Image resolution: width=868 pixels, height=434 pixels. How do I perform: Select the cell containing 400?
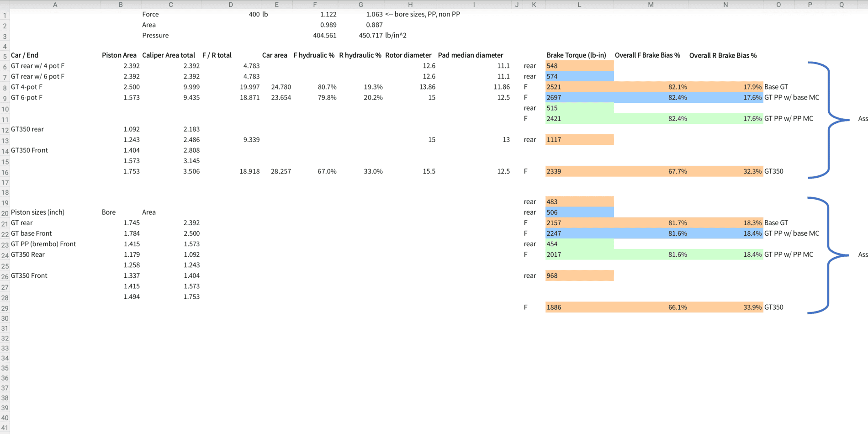point(254,14)
